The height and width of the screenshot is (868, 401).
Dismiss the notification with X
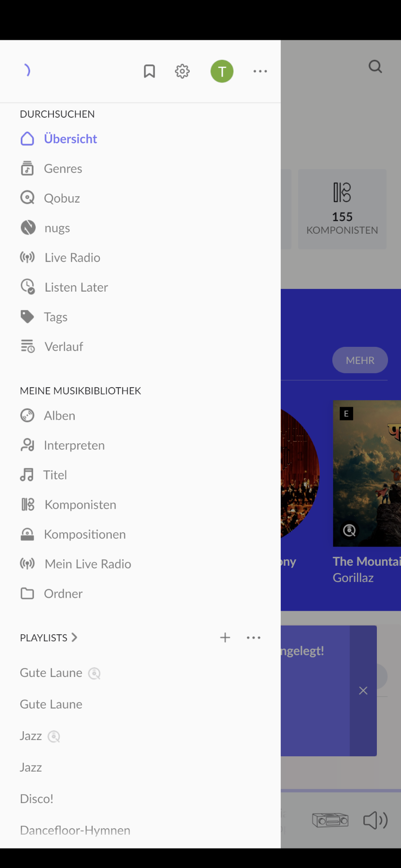[363, 691]
